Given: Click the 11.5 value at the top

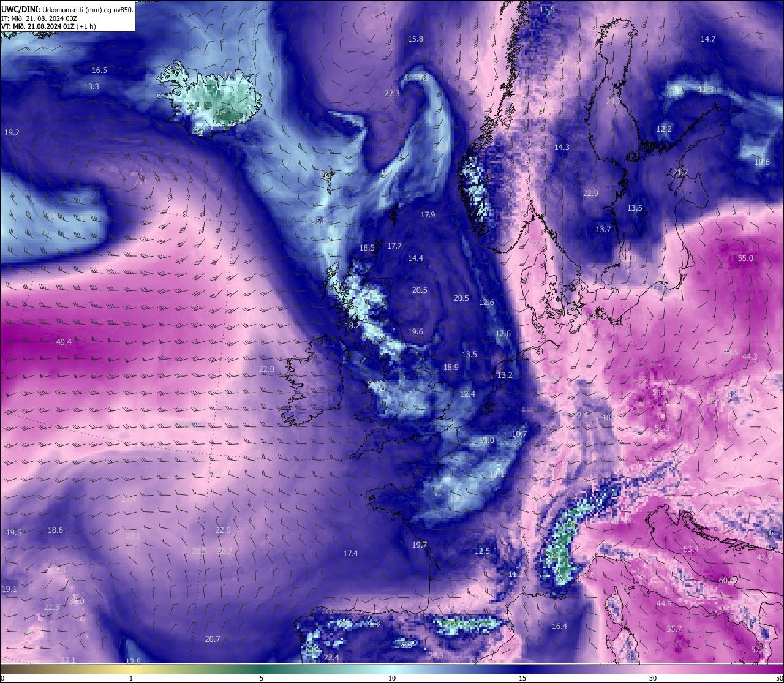Looking at the screenshot, I should (547, 10).
